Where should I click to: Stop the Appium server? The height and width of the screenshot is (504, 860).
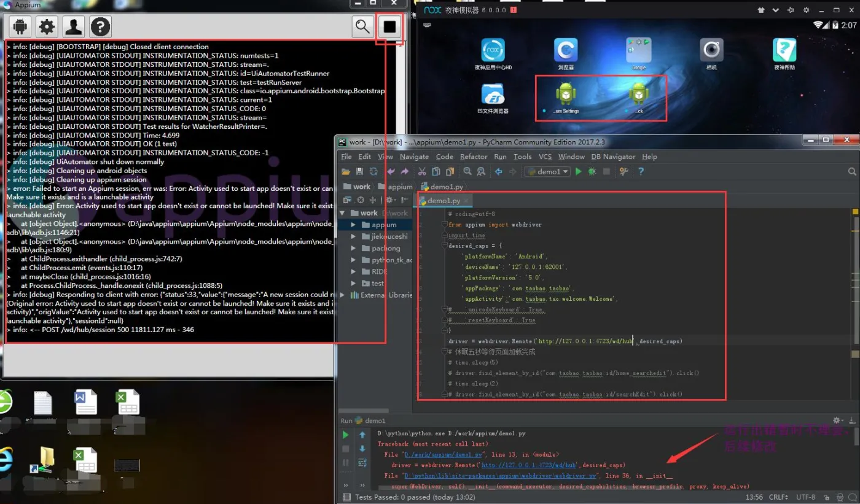click(x=390, y=26)
